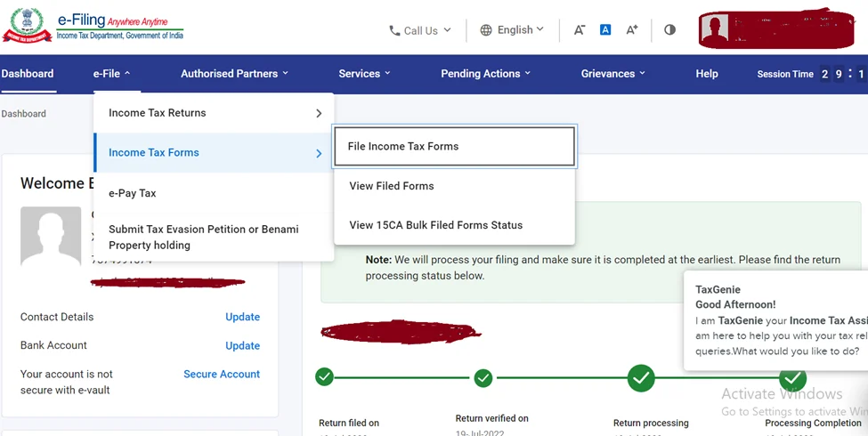Click the Dashboard breadcrumb text
The image size is (868, 436).
tap(24, 113)
